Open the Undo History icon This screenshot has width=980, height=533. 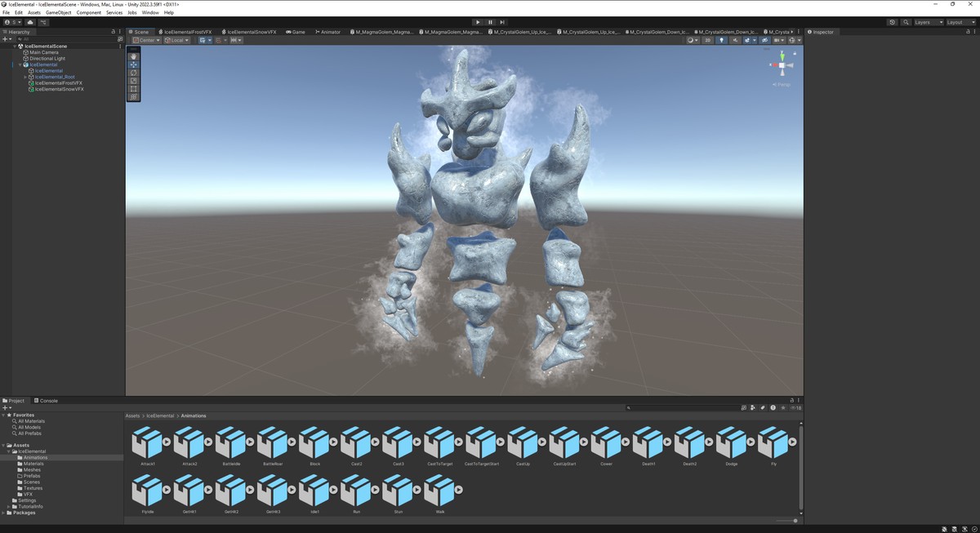tap(892, 22)
